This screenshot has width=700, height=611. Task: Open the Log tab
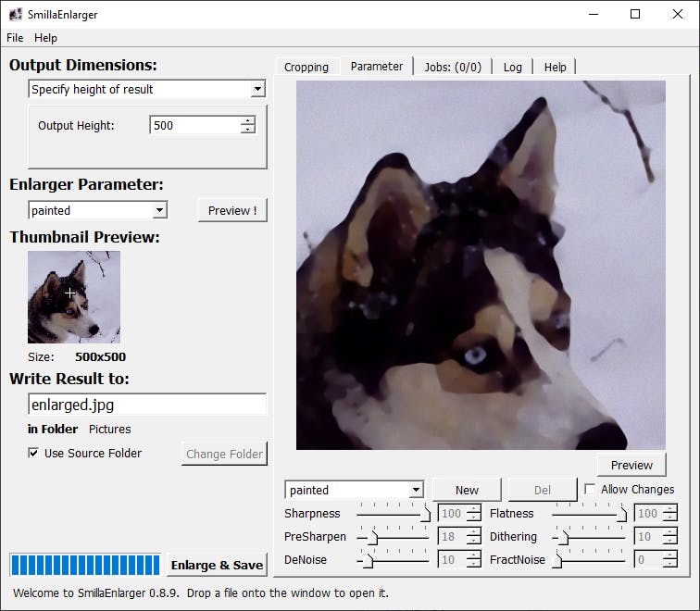click(x=512, y=67)
